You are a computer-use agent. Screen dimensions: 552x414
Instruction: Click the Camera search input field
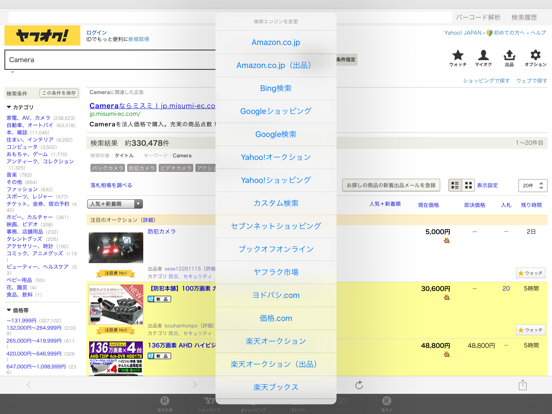110,59
